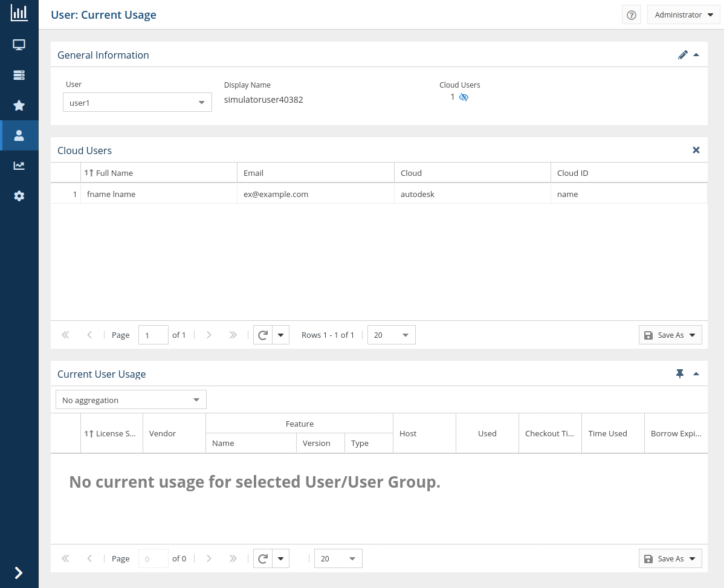
Task: Open the help question mark icon
Action: [x=631, y=15]
